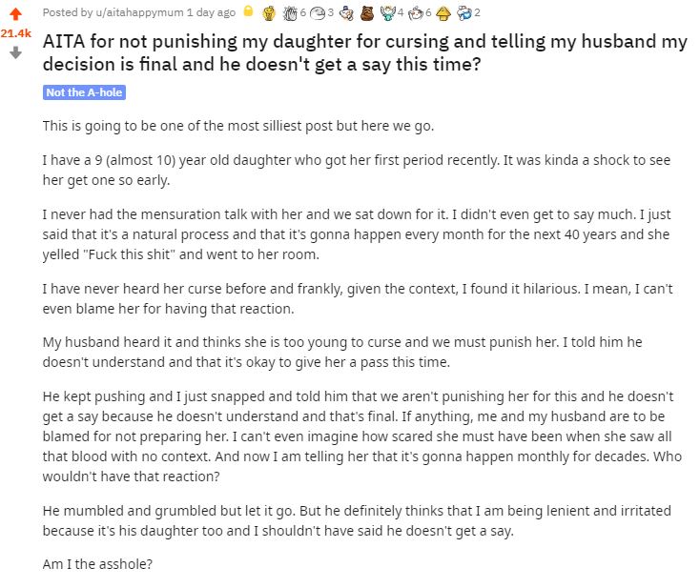Click the paragraph starting 'My husband heard it'
Screen dimensions: 700x588
pos(342,352)
